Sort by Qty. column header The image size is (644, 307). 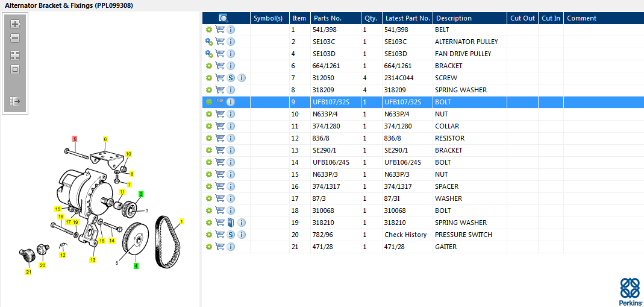372,18
